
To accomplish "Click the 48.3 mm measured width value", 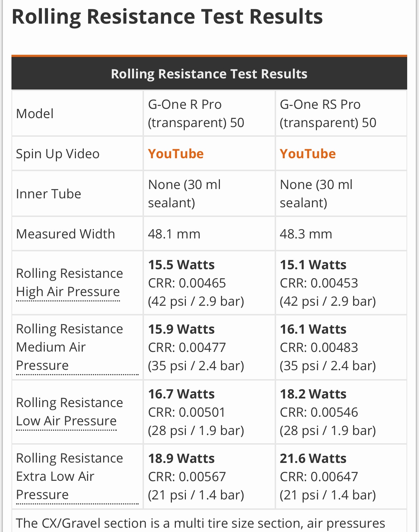I will click(306, 234).
